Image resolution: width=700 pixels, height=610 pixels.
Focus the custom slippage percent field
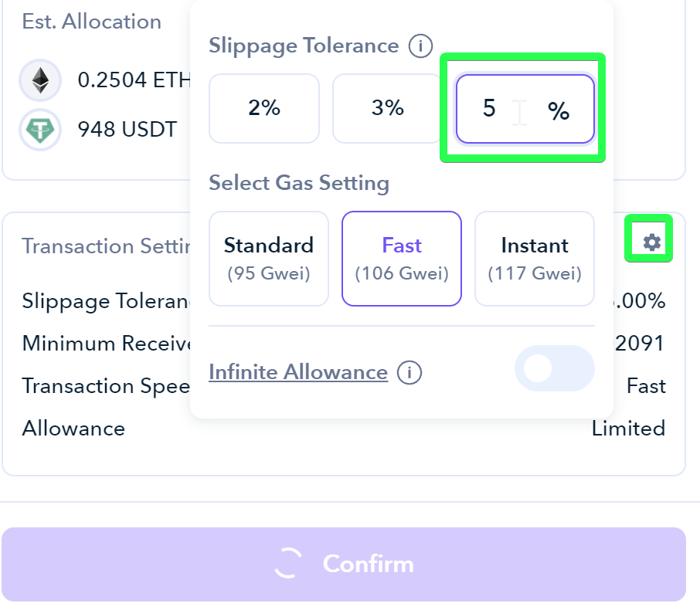[x=525, y=109]
